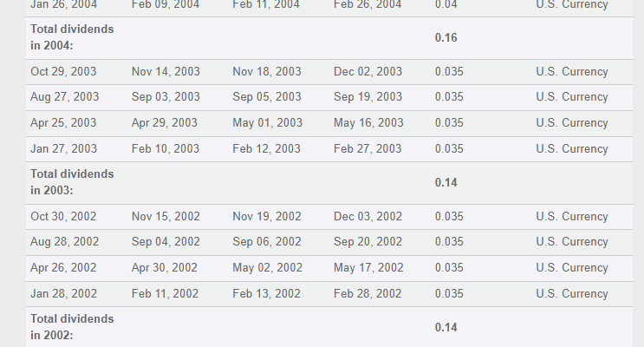Image resolution: width=644 pixels, height=347 pixels.
Task: Select the Aug 27, 2003 cell
Action: click(64, 97)
